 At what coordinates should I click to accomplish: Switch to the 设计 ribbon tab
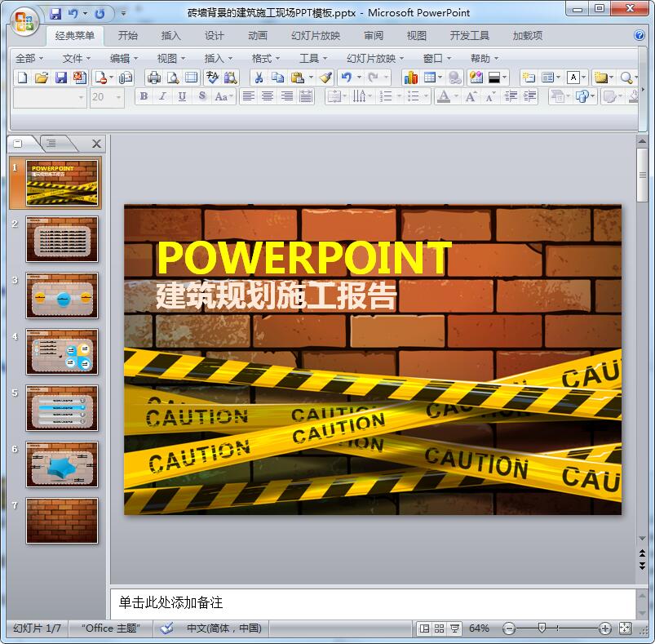(214, 36)
